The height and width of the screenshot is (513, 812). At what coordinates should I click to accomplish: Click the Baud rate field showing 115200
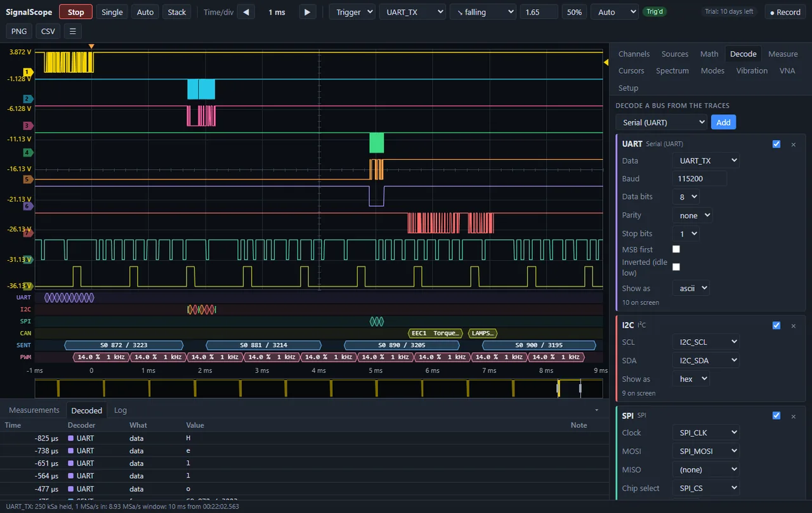point(699,179)
